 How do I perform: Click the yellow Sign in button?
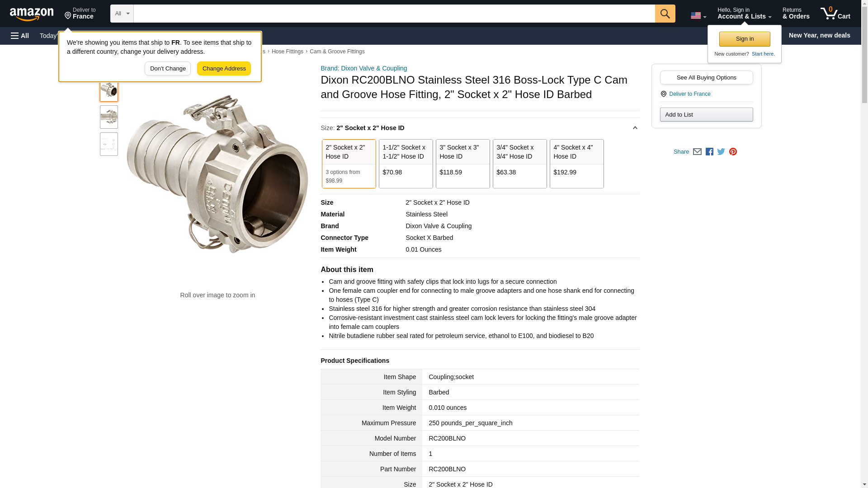point(745,39)
